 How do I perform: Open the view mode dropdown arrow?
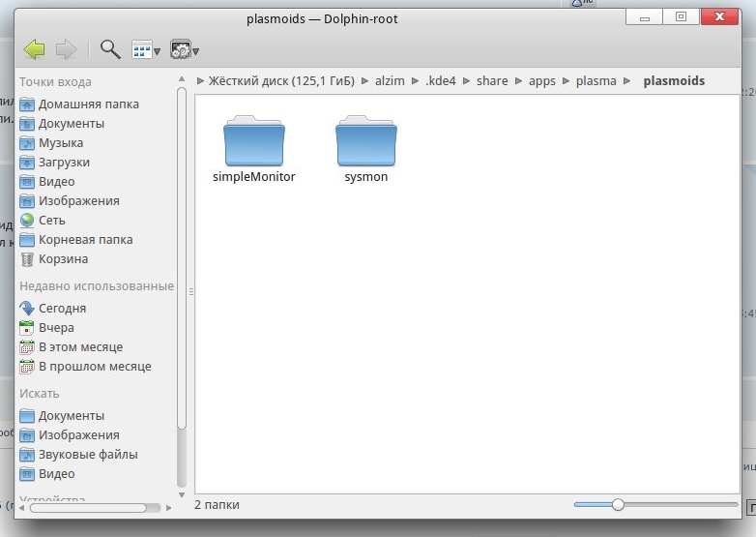coord(157,51)
